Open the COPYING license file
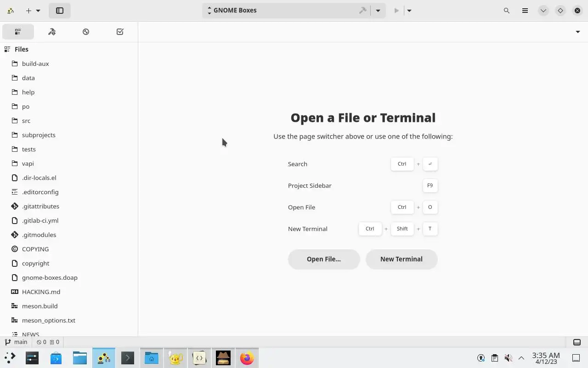 click(x=69, y=249)
